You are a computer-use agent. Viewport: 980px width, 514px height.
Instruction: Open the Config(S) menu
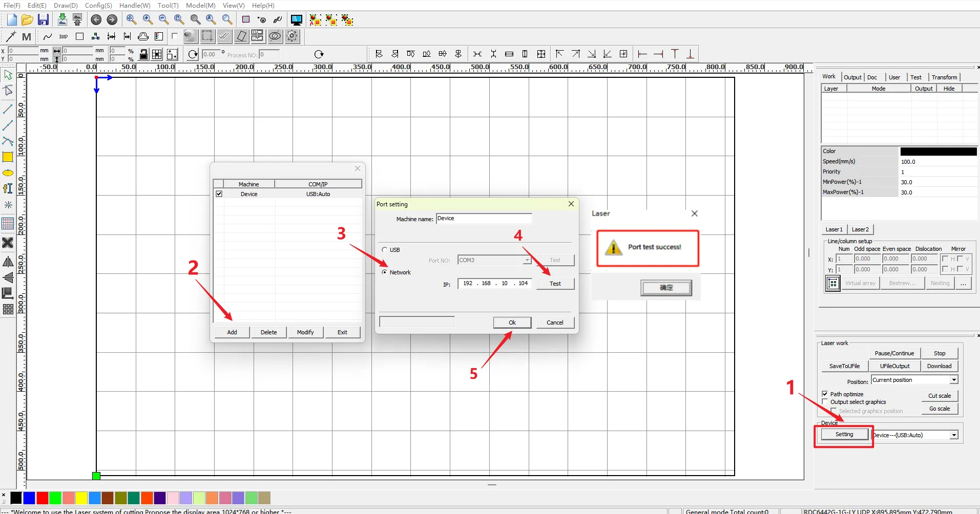[98, 5]
